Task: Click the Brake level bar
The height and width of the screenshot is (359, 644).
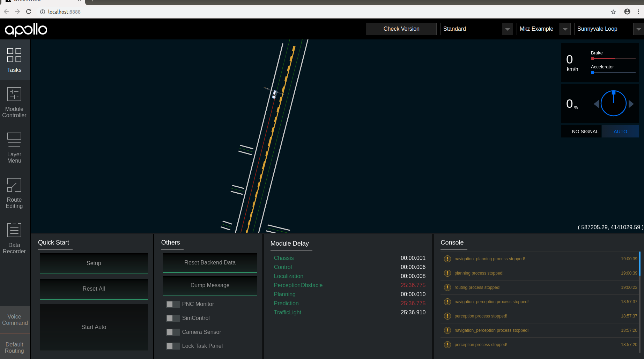Action: tap(613, 59)
